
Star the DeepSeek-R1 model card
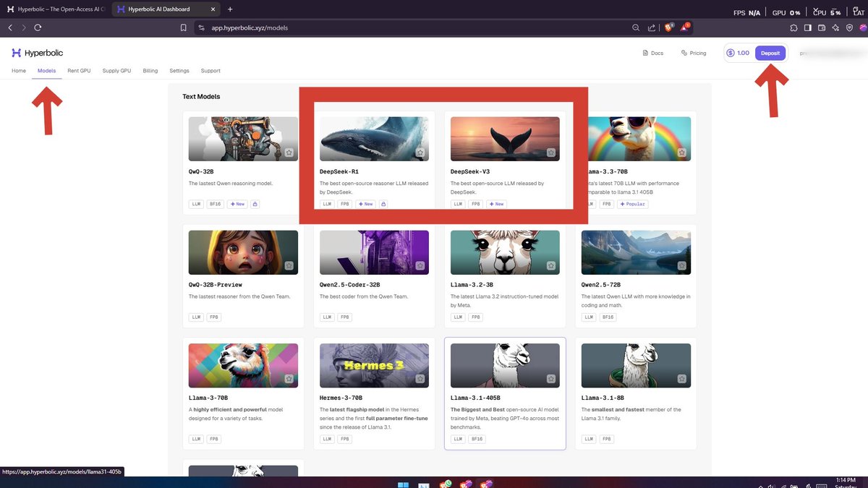[420, 153]
